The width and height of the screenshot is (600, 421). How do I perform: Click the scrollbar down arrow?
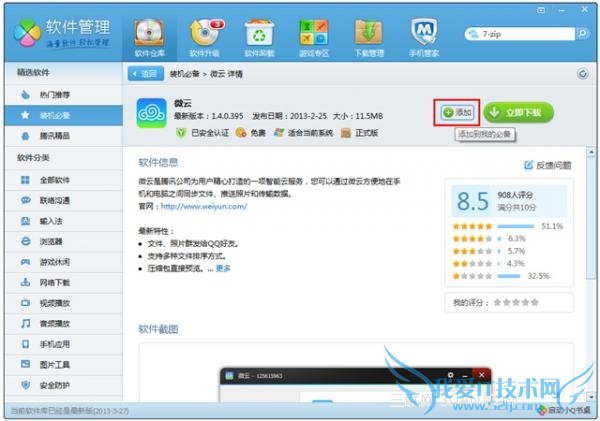click(x=591, y=397)
